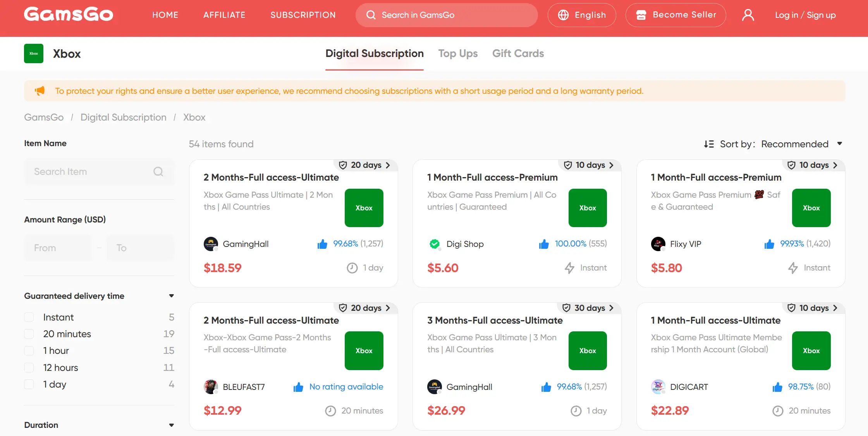This screenshot has width=868, height=436.
Task: Click the Instant lightning icon on $5.60 card
Action: point(569,268)
